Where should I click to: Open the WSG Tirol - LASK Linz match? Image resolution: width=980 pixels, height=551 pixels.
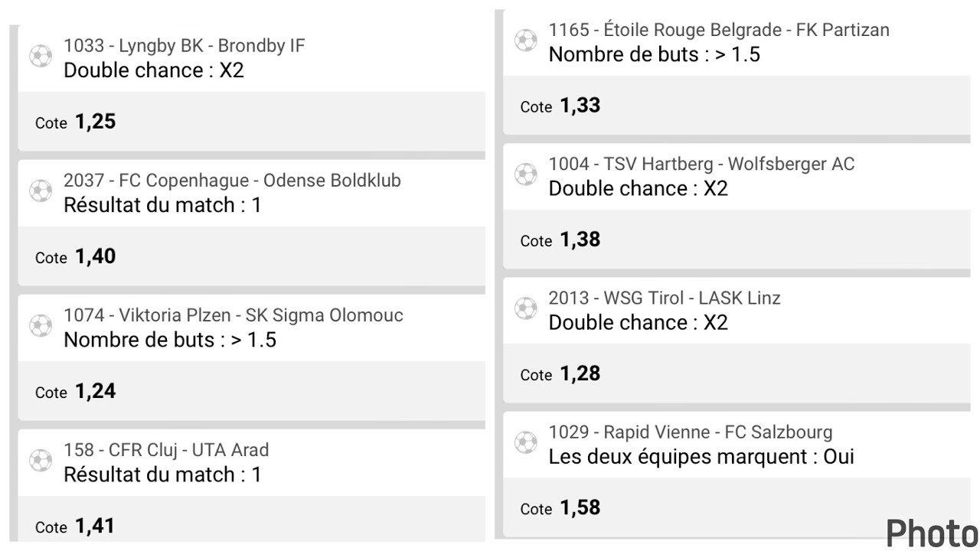(665, 298)
